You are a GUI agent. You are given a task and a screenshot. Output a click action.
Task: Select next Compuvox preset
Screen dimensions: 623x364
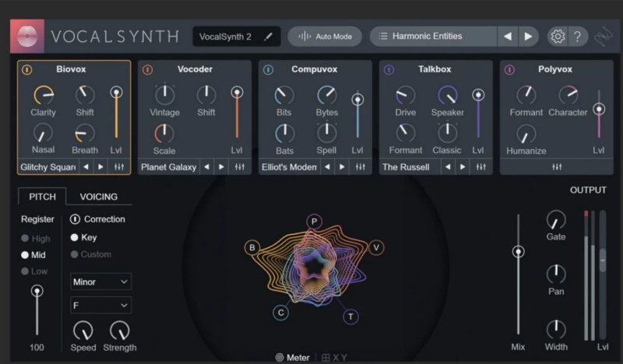point(342,166)
